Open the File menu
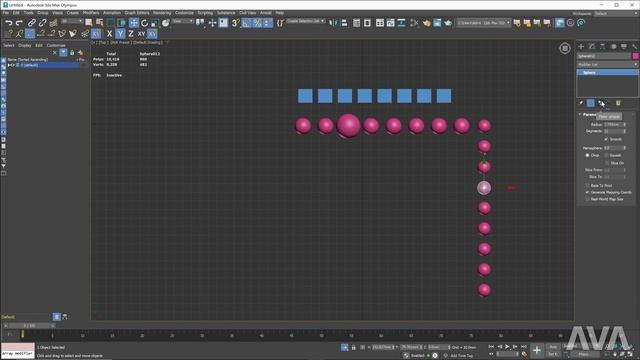 5,13
